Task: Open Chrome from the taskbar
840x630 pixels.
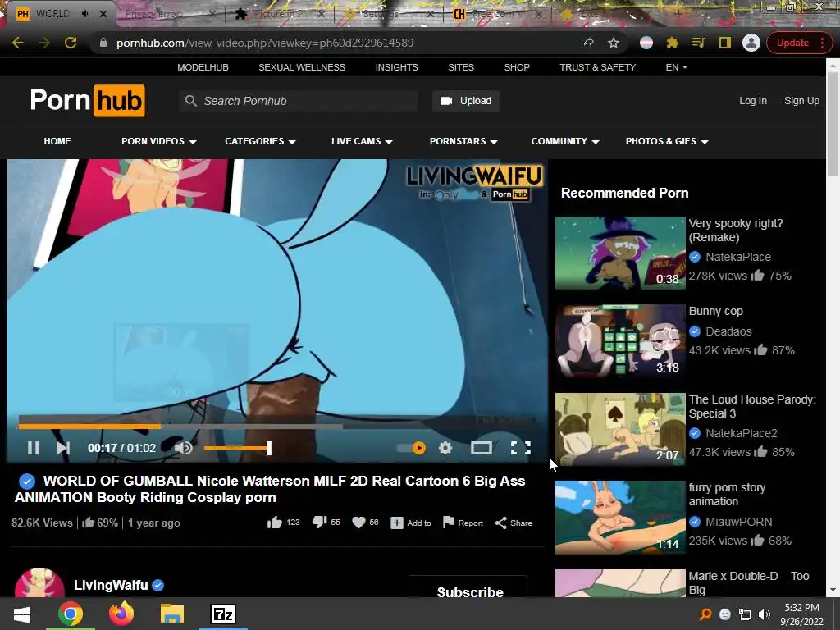Action: [71, 614]
